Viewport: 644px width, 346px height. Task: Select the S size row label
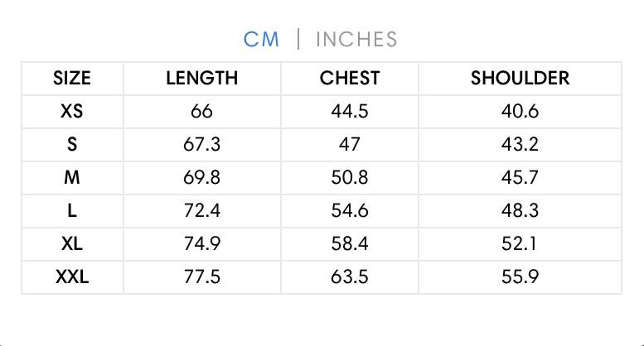click(72, 144)
